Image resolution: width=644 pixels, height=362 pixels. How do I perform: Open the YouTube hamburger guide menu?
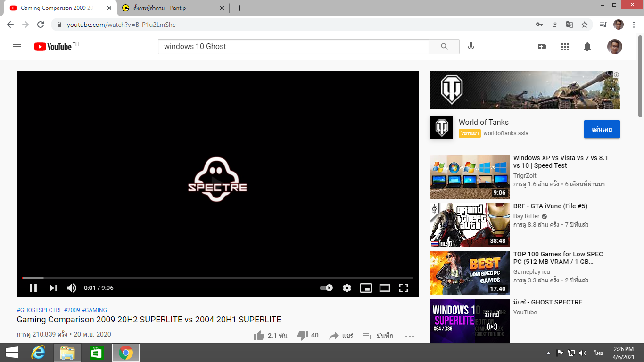tap(17, 47)
